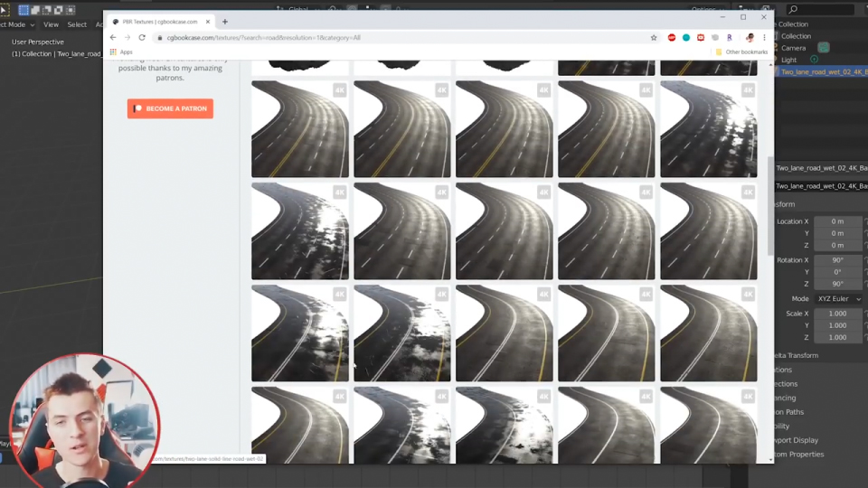The image size is (868, 488).
Task: Close the PBR Textures browser tab
Action: point(208,22)
